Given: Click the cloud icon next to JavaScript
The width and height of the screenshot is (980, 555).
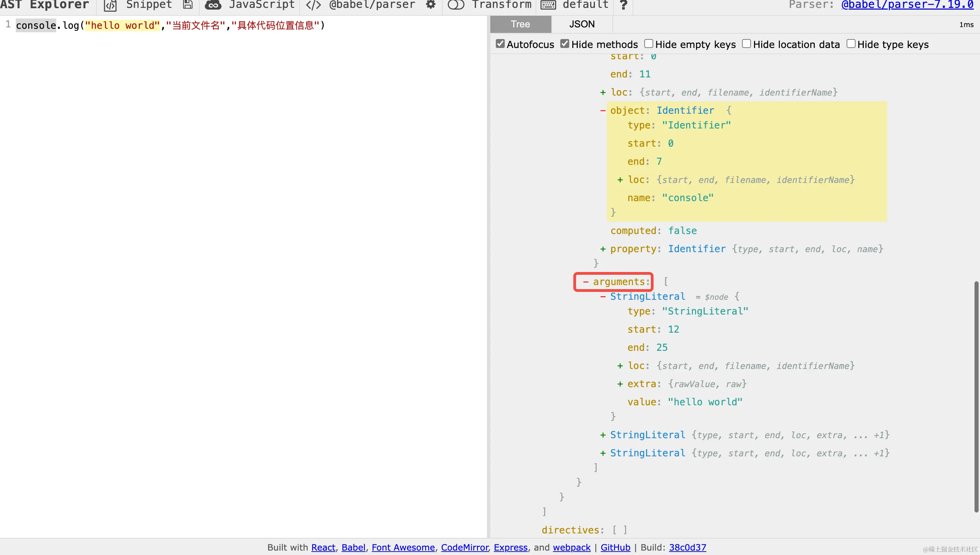Looking at the screenshot, I should coord(213,5).
